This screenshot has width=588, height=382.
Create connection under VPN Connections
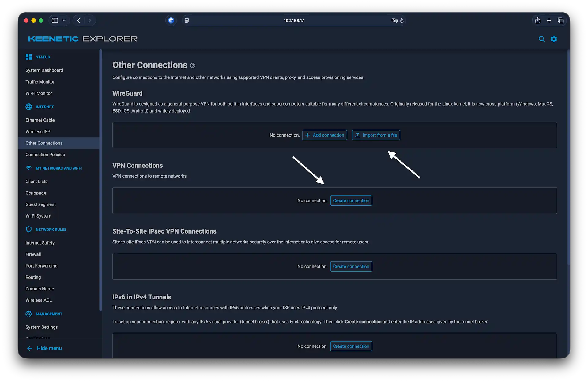click(351, 201)
